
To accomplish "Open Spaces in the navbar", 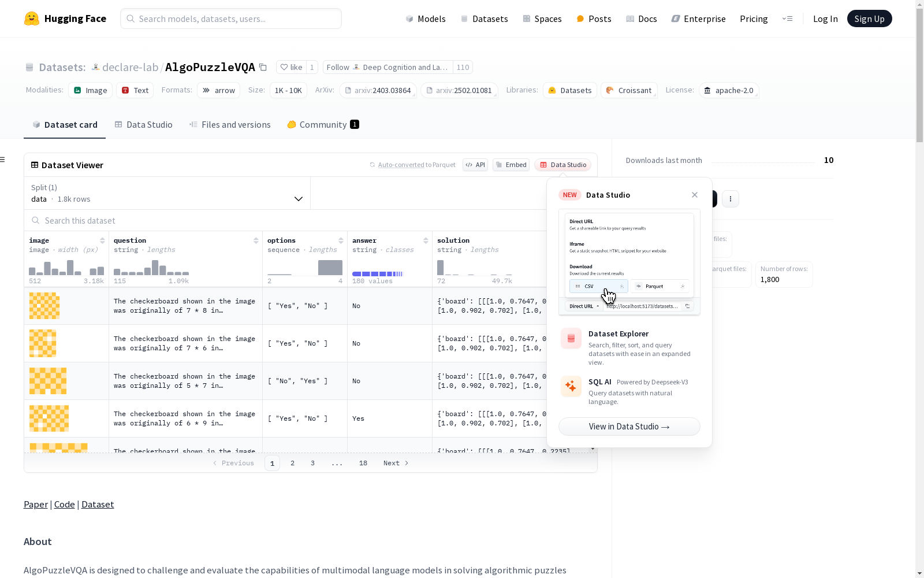I will click(542, 18).
